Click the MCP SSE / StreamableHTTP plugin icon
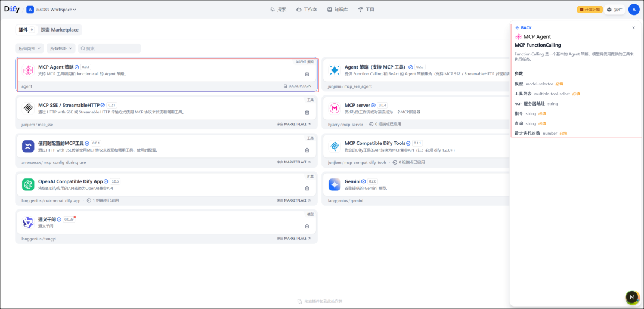 click(28, 108)
